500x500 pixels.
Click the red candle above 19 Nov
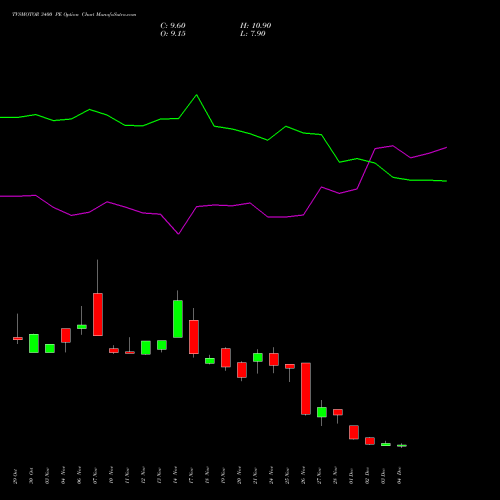(x=226, y=358)
